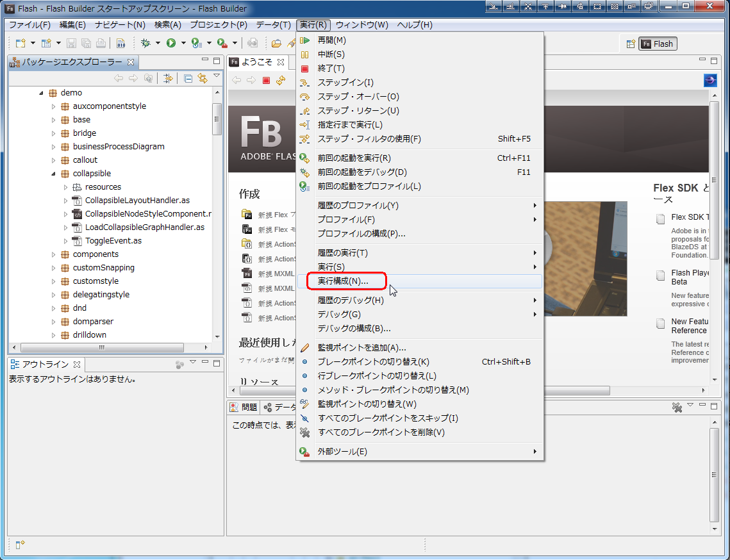Select ToggleEvent.as in the tree
Viewport: 730px width, 560px height.
[113, 241]
